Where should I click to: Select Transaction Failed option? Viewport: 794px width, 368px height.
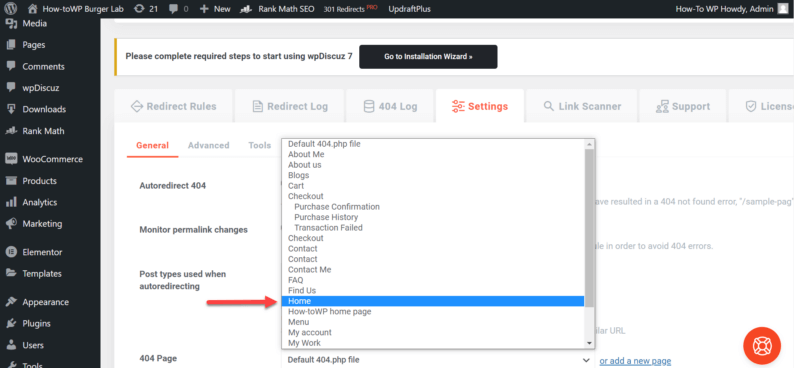coord(433,228)
